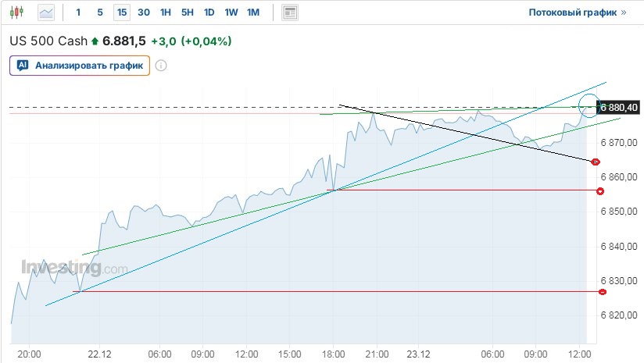Click the red marker at 6 856 level
The height and width of the screenshot is (363, 644).
(600, 191)
